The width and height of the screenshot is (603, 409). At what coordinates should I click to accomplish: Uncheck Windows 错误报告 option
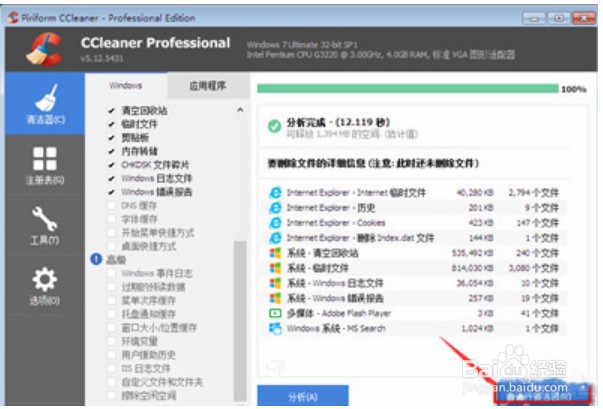[111, 192]
